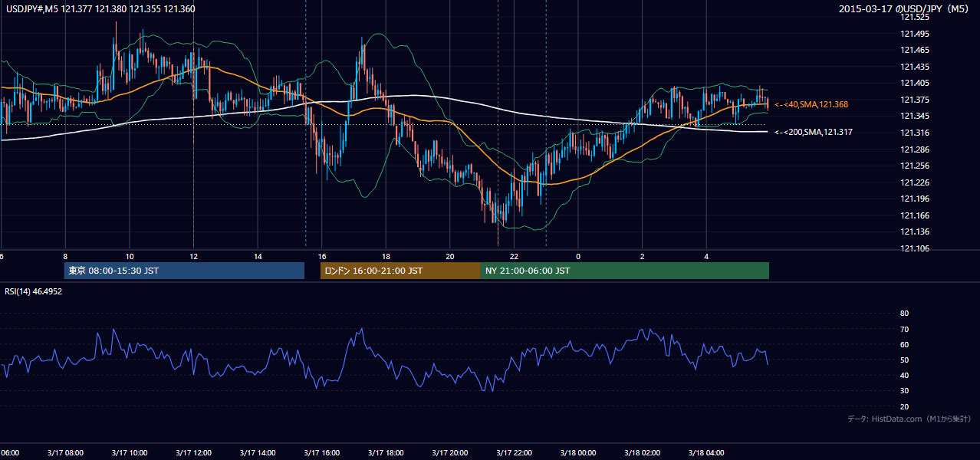Click the RSI(14) 46.4952 indicator label
The height and width of the screenshot is (460, 980).
pyautogui.click(x=34, y=292)
